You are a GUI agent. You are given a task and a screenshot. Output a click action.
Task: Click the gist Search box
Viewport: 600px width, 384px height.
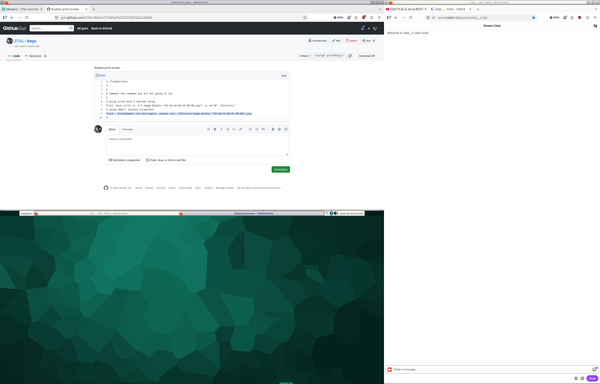pyautogui.click(x=51, y=28)
